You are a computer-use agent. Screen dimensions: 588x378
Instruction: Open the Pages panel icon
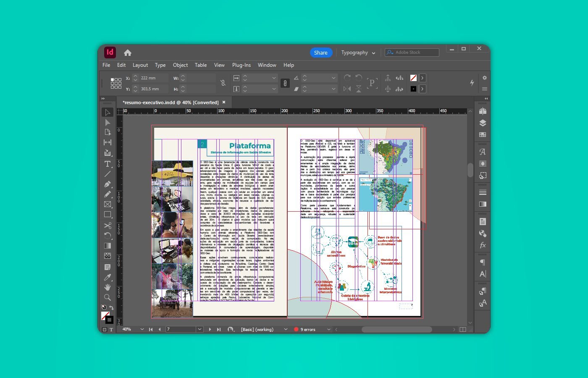(x=483, y=111)
